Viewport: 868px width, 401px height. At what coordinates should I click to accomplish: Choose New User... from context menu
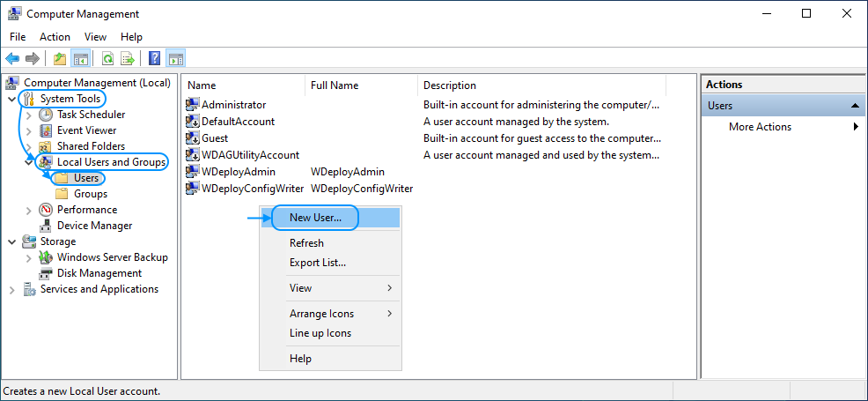point(330,218)
